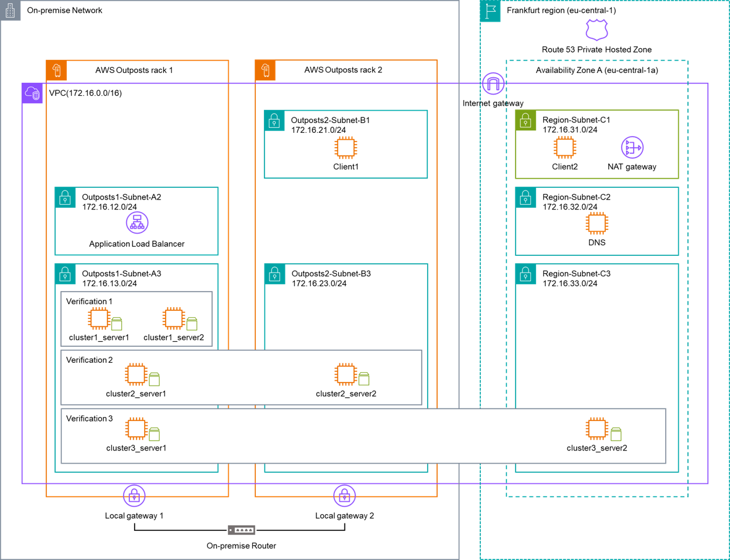730x560 pixels.
Task: Select the Outposts1-Subnet-A3 title text
Action: pos(122,273)
